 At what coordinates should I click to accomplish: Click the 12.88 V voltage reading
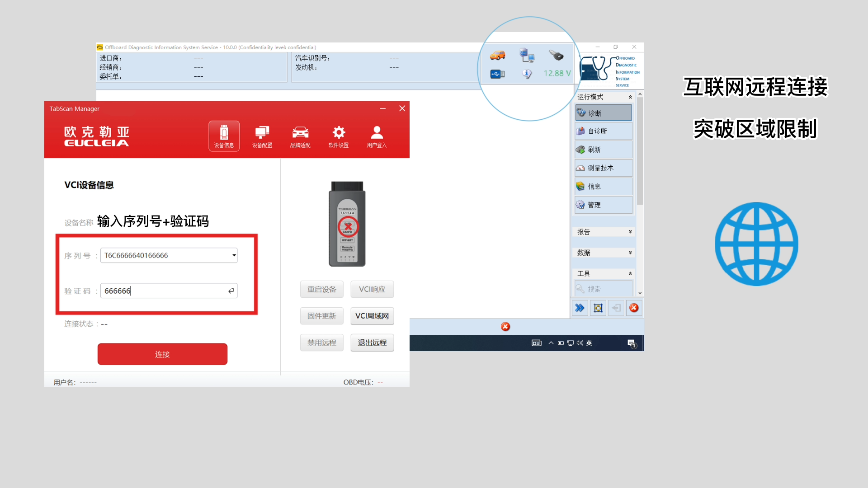[x=557, y=73]
